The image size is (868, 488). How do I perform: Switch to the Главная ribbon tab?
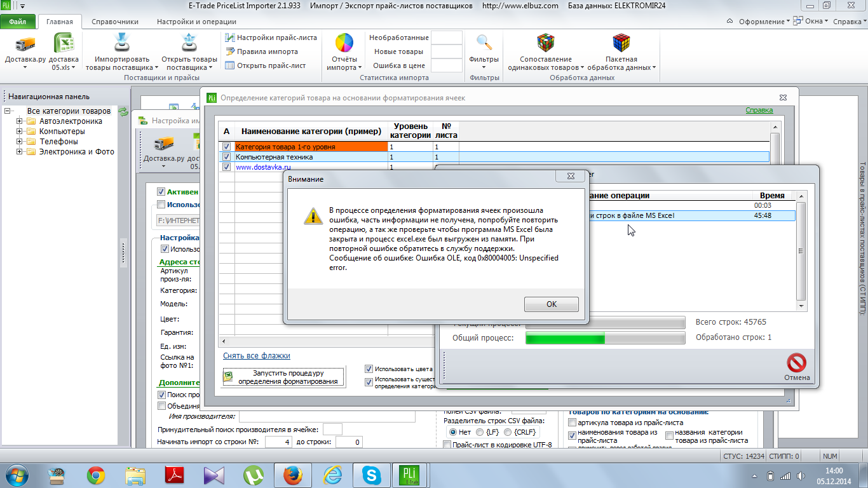(x=60, y=22)
